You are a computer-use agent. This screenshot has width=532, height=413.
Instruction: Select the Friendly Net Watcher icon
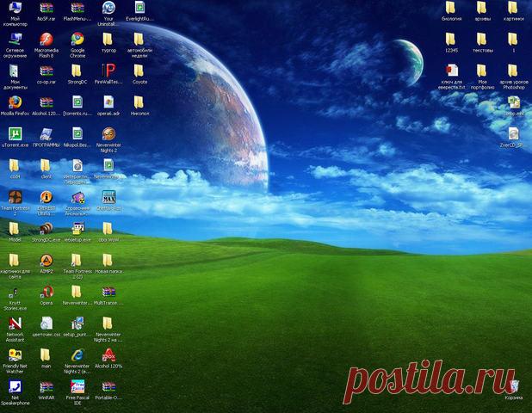pyautogui.click(x=15, y=354)
